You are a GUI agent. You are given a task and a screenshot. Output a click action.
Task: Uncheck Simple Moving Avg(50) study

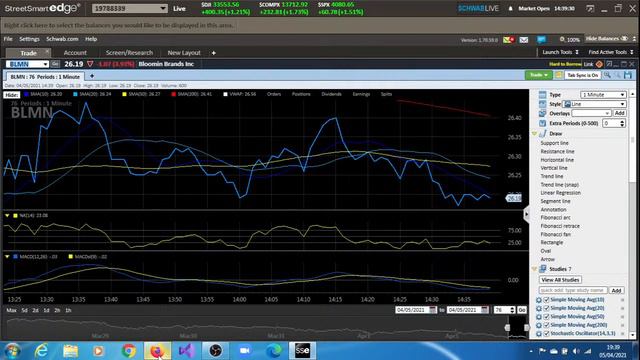546,316
